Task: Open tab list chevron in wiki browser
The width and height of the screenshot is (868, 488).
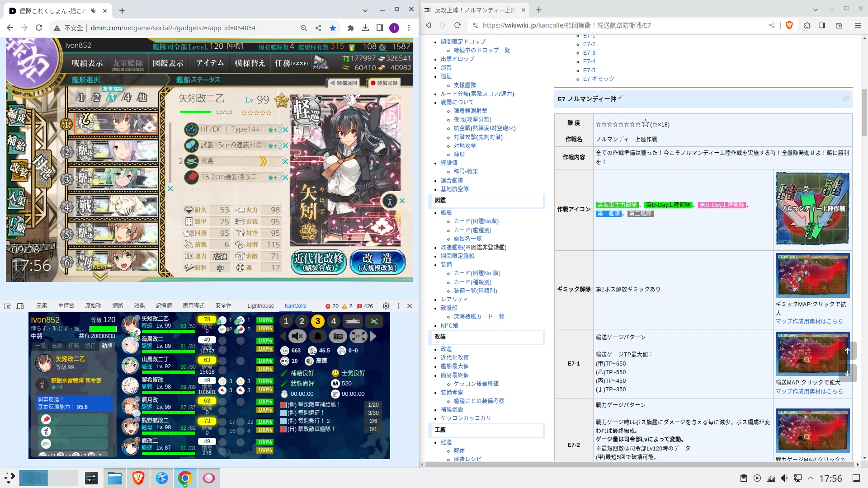Action: (x=815, y=9)
